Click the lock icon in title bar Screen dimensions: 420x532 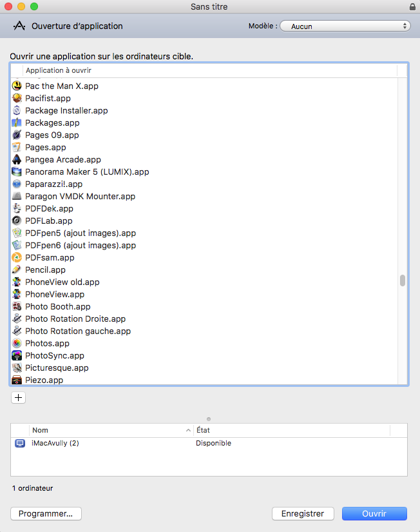[x=412, y=6]
